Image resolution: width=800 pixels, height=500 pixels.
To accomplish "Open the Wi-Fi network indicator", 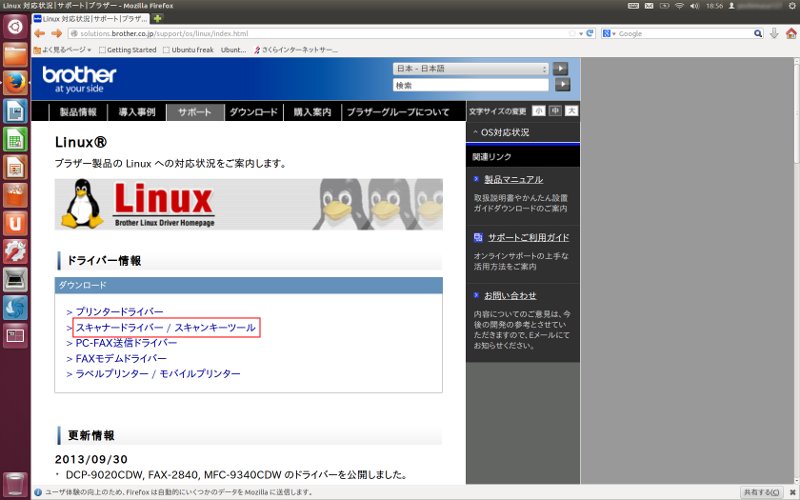I will pyautogui.click(x=679, y=6).
